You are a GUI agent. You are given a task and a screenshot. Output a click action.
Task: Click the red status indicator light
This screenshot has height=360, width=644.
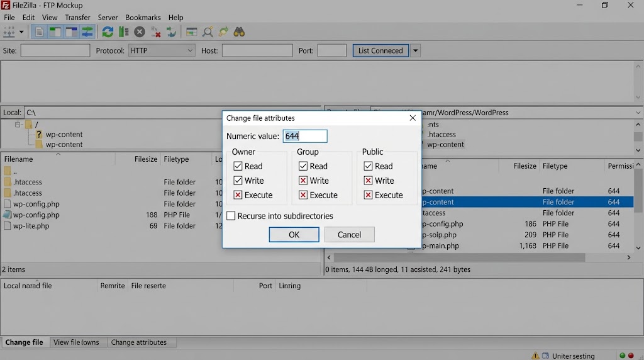(631, 356)
